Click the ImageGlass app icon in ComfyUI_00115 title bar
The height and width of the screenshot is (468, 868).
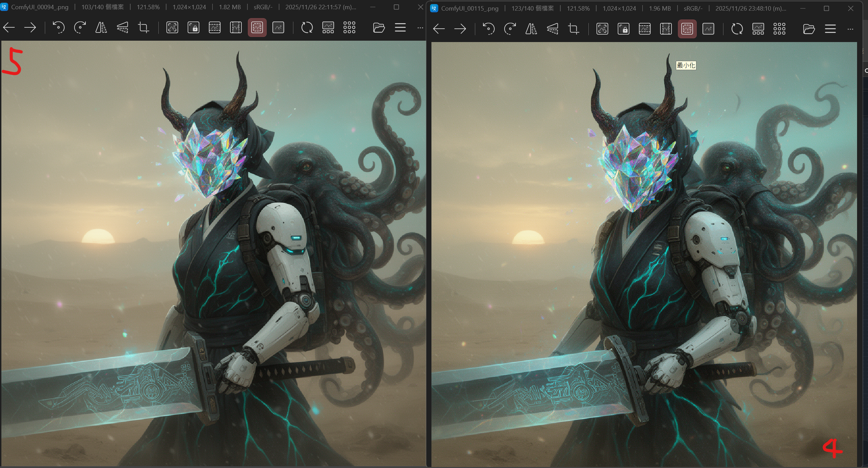pos(434,8)
